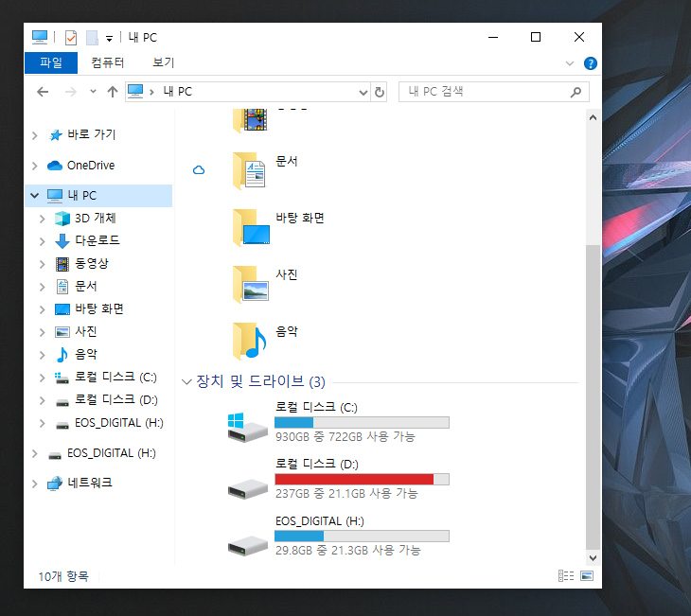Image resolution: width=691 pixels, height=616 pixels.
Task: Click the 바탕 화면 folder icon
Action: [x=251, y=228]
